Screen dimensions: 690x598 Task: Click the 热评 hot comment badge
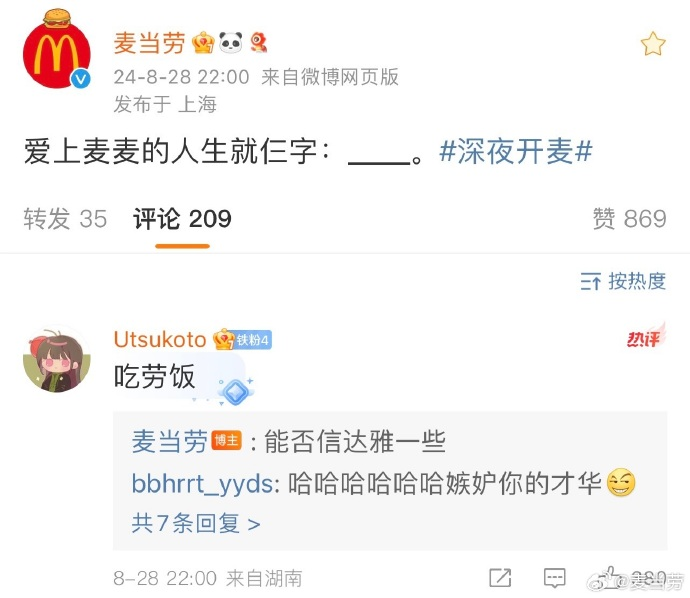[x=646, y=336]
